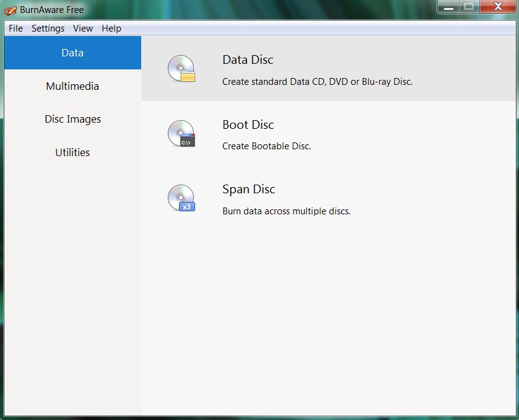
Task: Click 'Create standard Data CD, DVD or Blu-ray Disc.' text
Action: 318,82
